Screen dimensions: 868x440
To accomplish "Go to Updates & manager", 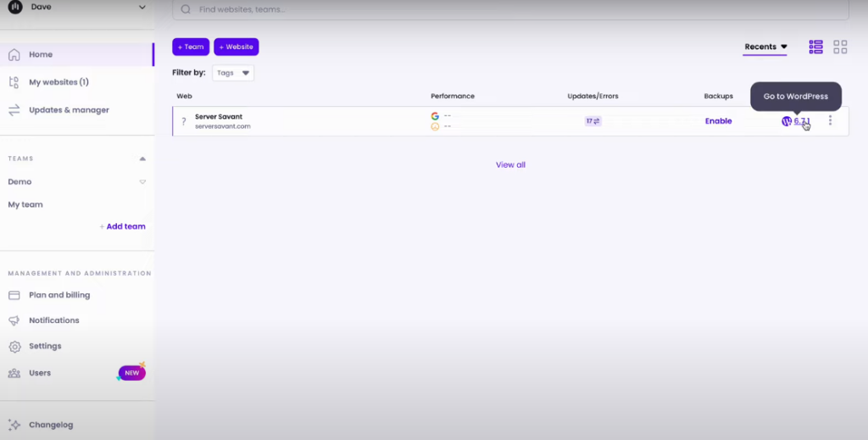I will click(69, 110).
